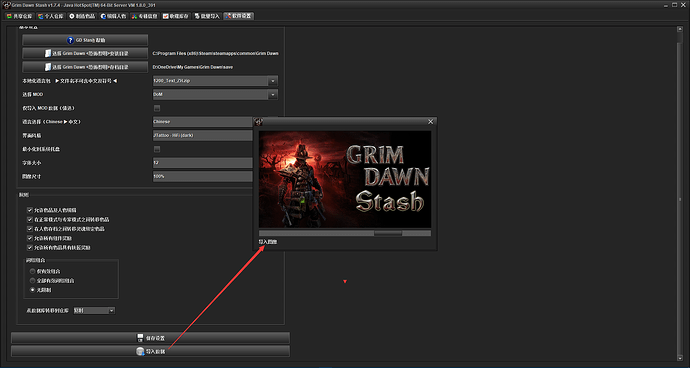Click the 导入数据 import database button

[x=150, y=351]
